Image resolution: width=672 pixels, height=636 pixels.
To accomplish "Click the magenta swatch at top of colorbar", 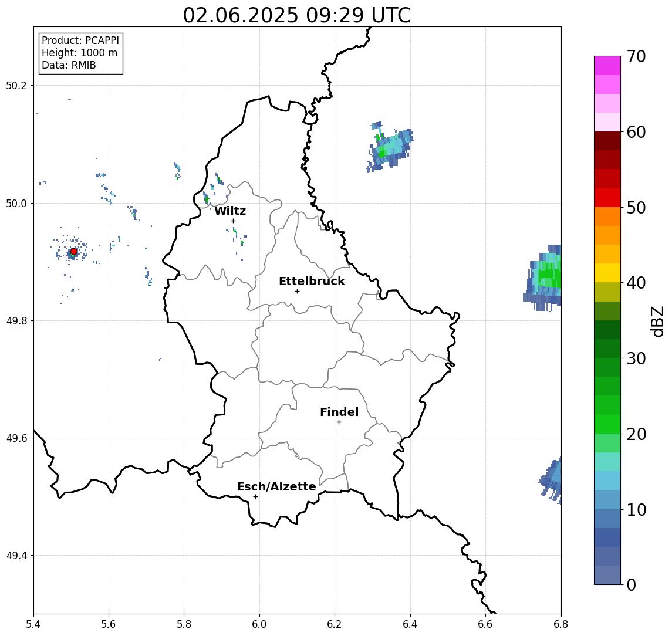I will [607, 66].
